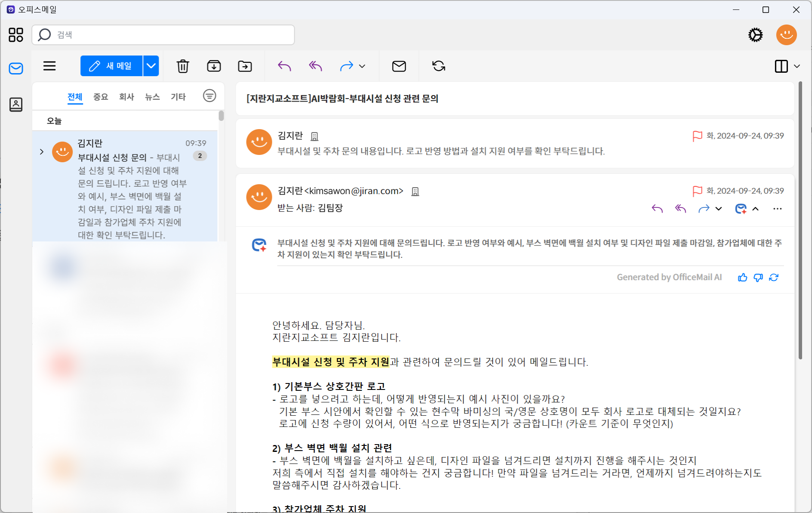Regenerate the AI summary

(774, 278)
